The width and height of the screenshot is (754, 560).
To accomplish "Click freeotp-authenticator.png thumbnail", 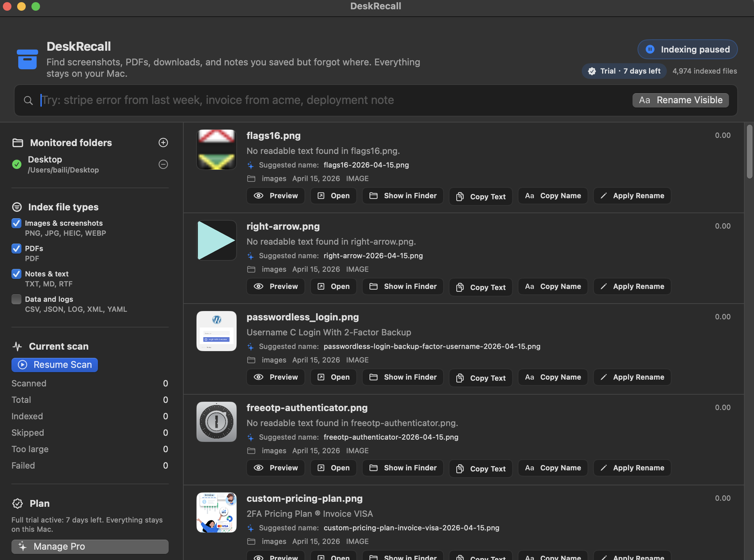I will tap(217, 422).
